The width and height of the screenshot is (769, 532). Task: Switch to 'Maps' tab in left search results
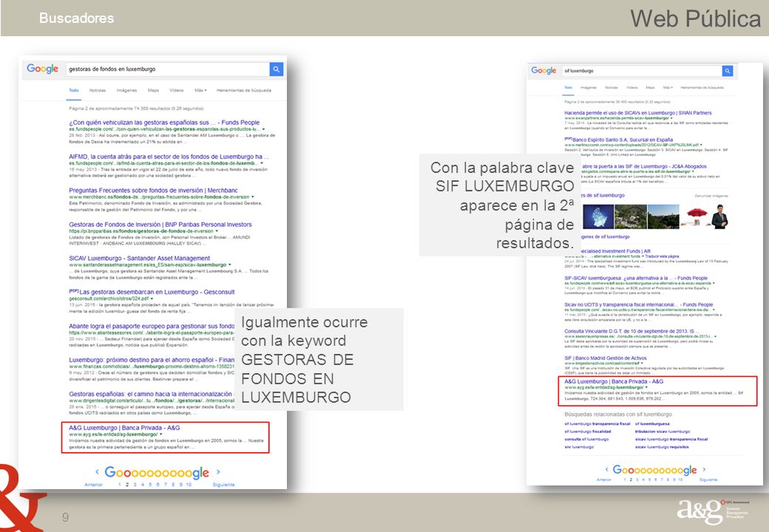154,90
